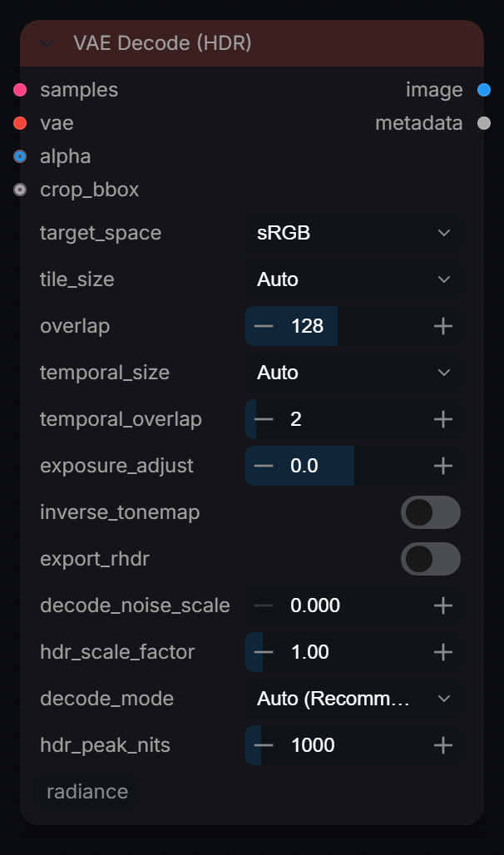Click the red vae input socket
504x855 pixels.
tap(20, 123)
